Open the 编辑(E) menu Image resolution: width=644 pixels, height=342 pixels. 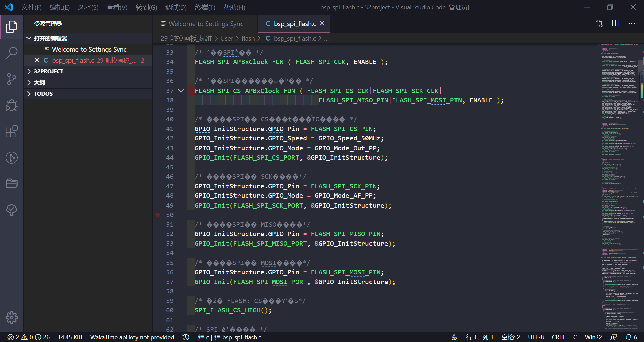[60, 7]
